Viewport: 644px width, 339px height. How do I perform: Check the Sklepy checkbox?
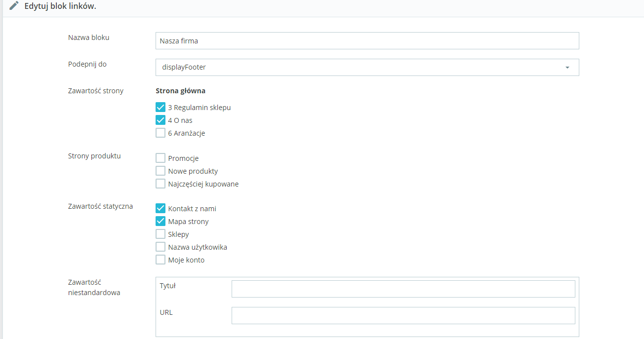(161, 234)
